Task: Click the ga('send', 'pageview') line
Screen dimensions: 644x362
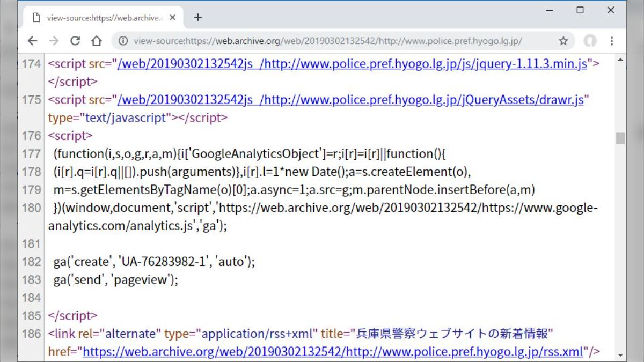Action: click(x=115, y=279)
